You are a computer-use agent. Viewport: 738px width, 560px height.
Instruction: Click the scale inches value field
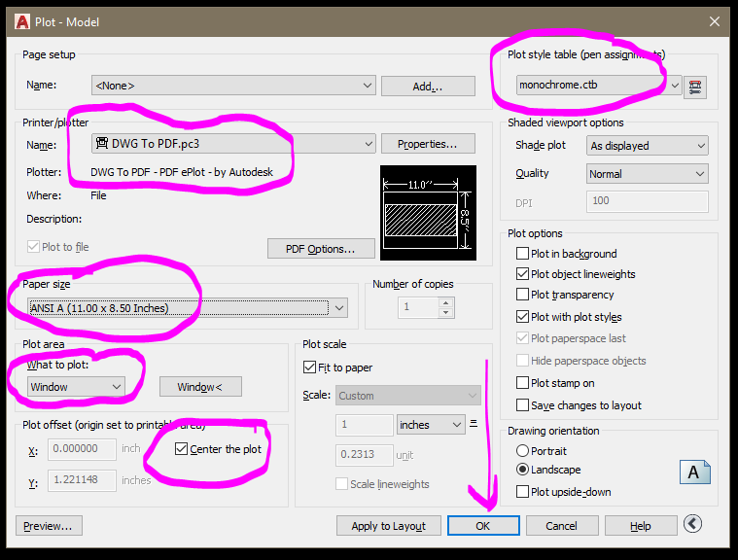click(x=365, y=425)
